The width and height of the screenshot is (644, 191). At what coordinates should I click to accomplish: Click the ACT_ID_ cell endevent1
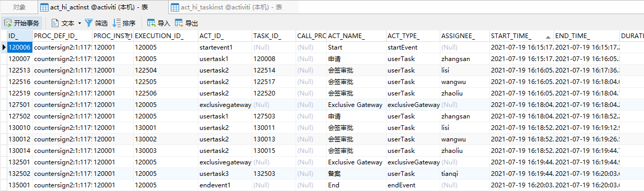(x=225, y=185)
